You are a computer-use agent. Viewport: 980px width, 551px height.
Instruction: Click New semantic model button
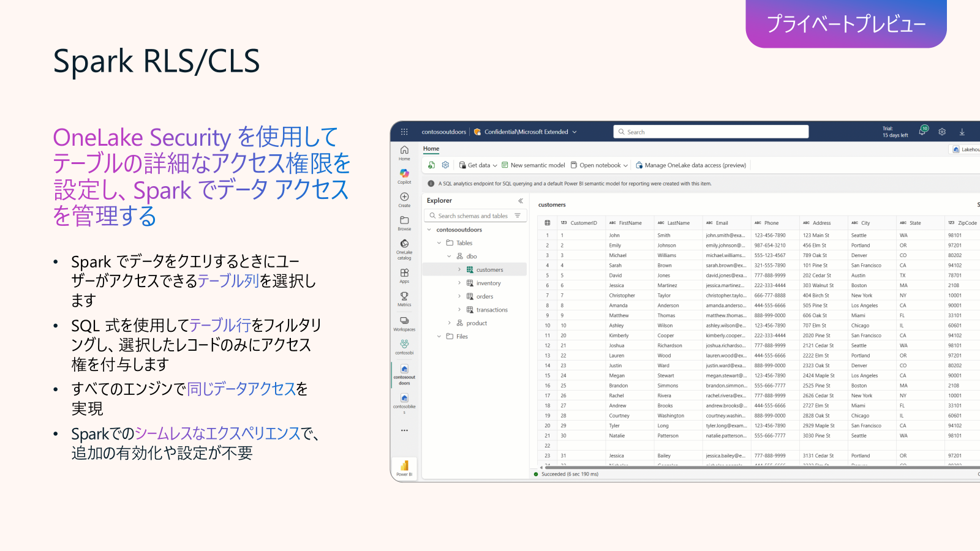click(533, 165)
